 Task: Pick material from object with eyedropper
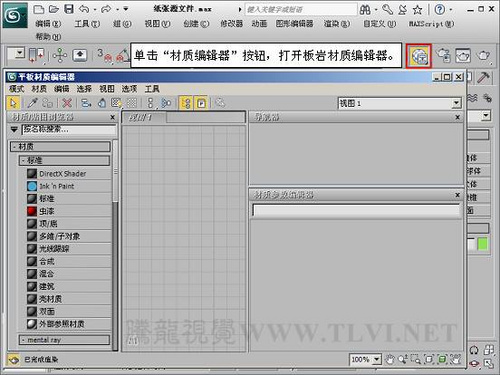(32, 103)
